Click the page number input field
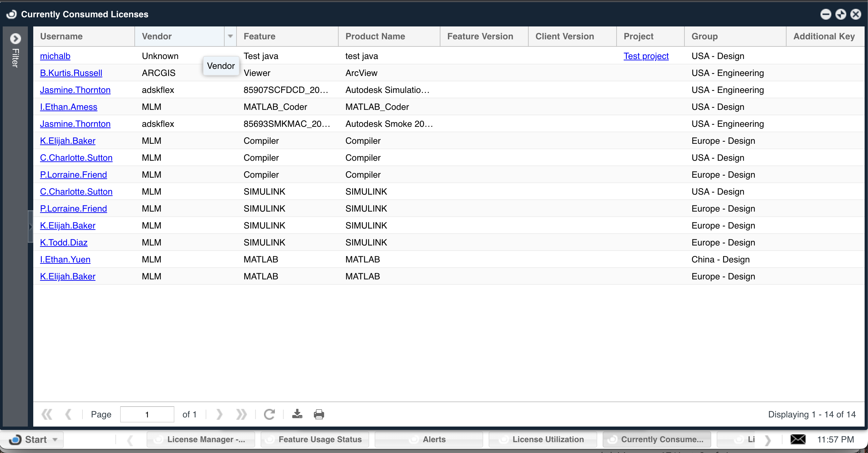The width and height of the screenshot is (868, 453). click(147, 414)
